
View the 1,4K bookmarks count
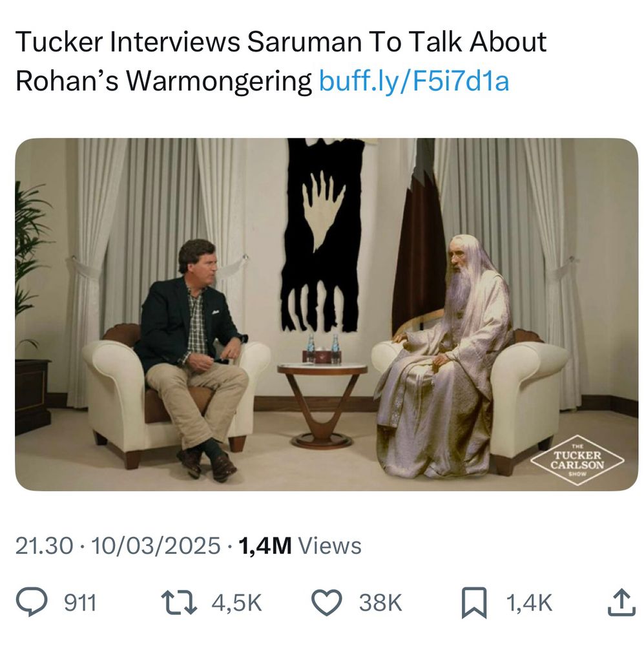[x=529, y=603]
